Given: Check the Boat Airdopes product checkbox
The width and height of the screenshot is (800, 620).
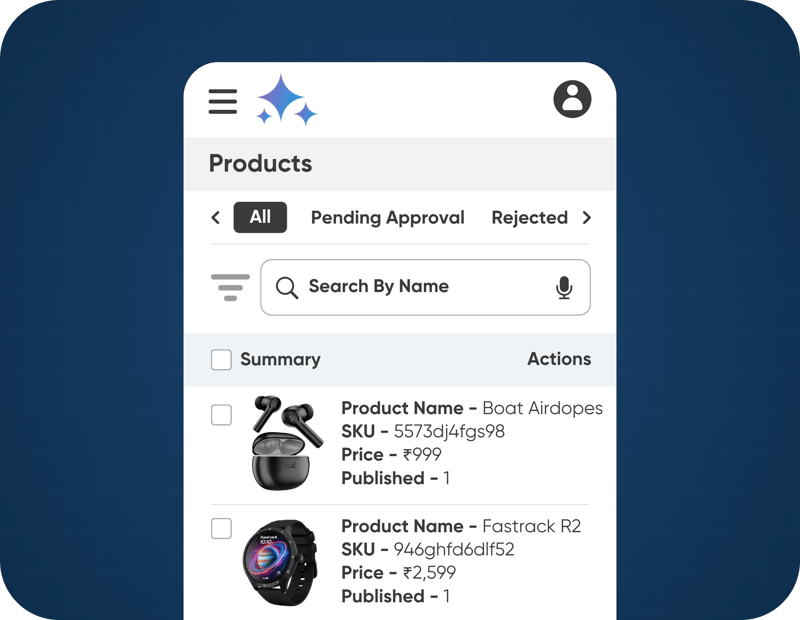Looking at the screenshot, I should (221, 415).
